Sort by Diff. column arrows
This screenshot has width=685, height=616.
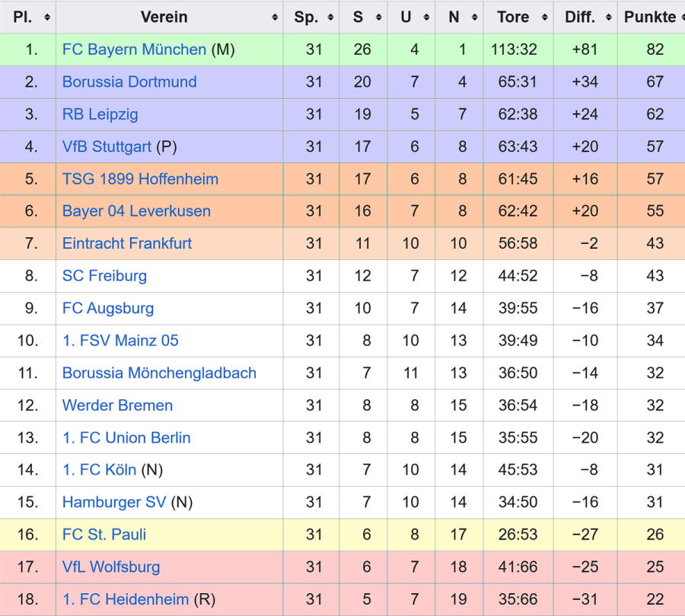tap(608, 17)
